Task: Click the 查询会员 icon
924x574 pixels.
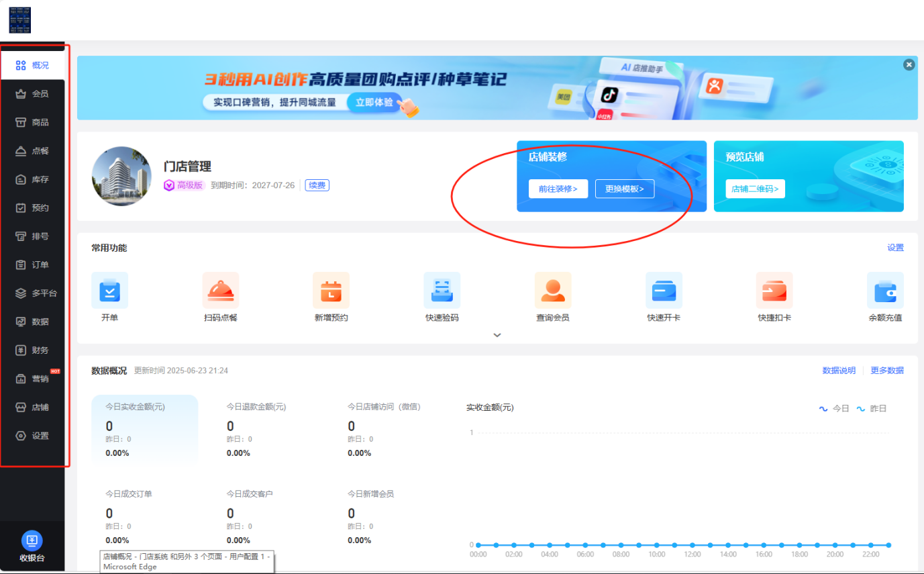Action: coord(553,291)
